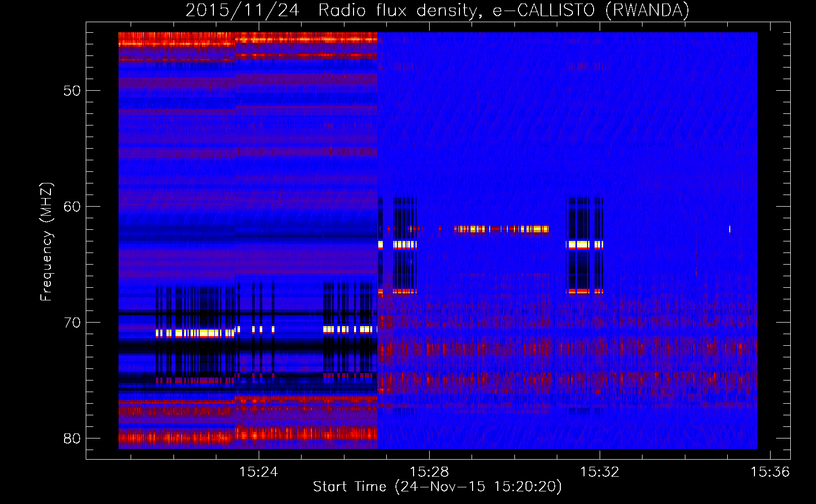
Task: Click the '60' frequency tick label
Action: pos(72,207)
